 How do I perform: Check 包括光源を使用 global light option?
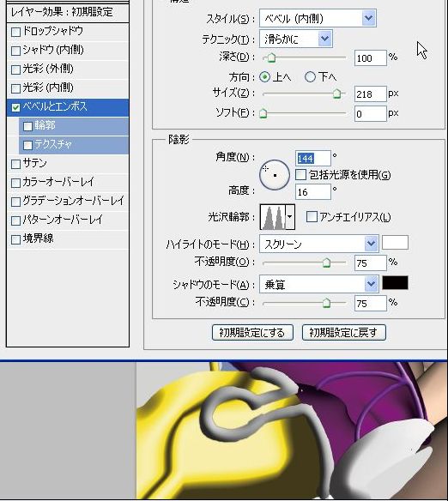coord(300,175)
